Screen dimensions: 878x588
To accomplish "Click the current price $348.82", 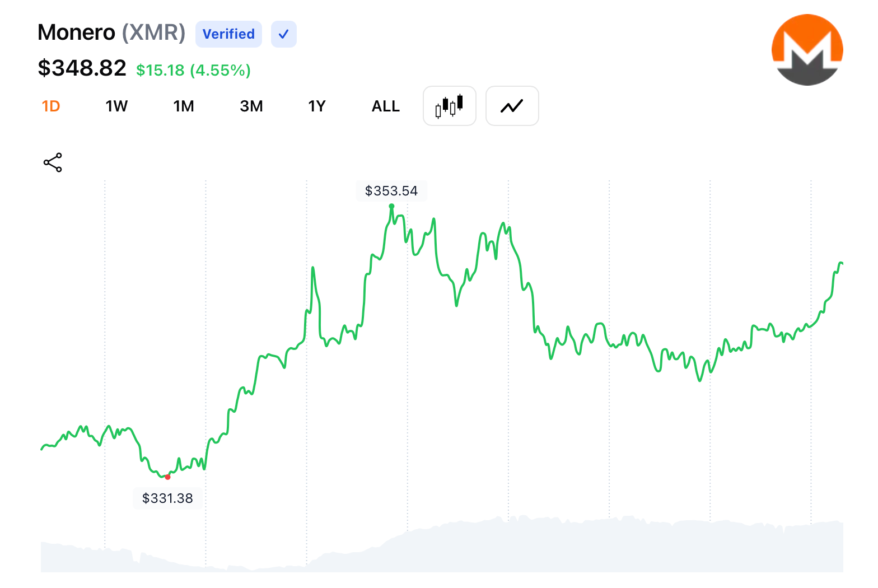I will tap(82, 68).
